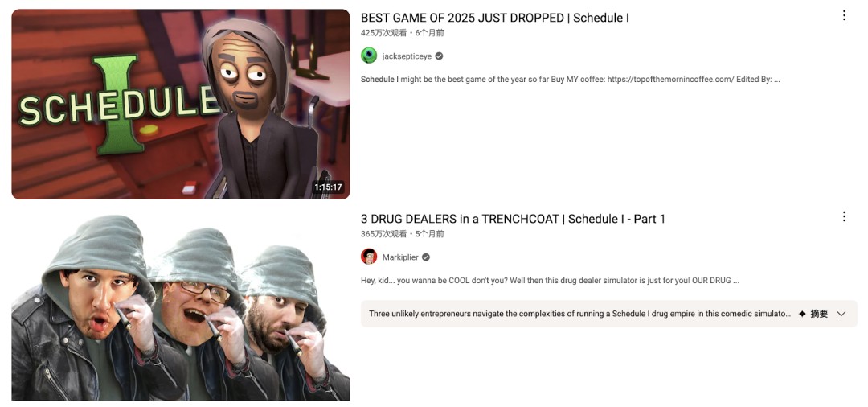868x407 pixels.
Task: Open BEST GAME OF 2025 video title
Action: (495, 18)
